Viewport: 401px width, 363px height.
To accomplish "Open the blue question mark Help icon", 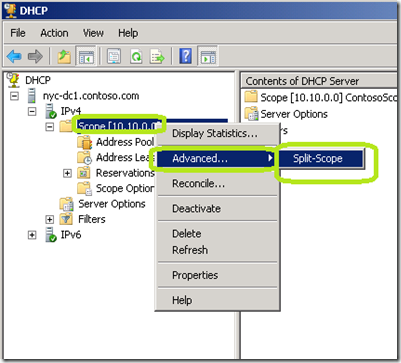I will tap(186, 56).
